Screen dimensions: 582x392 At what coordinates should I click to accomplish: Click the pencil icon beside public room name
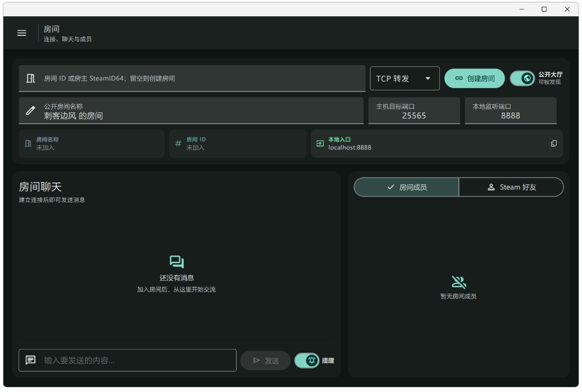(x=31, y=111)
